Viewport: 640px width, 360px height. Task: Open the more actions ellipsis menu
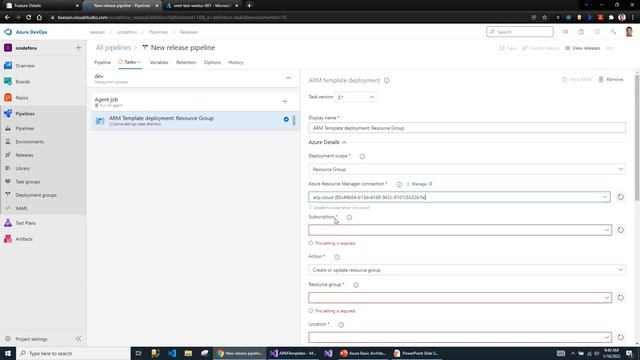coord(609,48)
